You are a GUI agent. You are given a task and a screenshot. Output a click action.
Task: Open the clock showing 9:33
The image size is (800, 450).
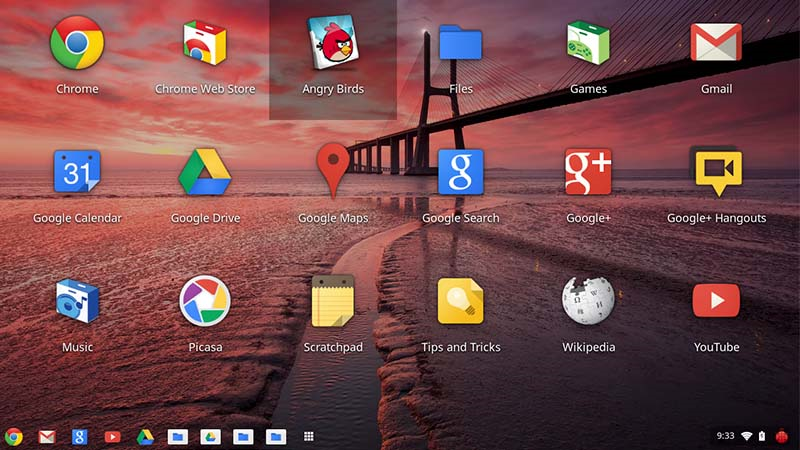[725, 436]
